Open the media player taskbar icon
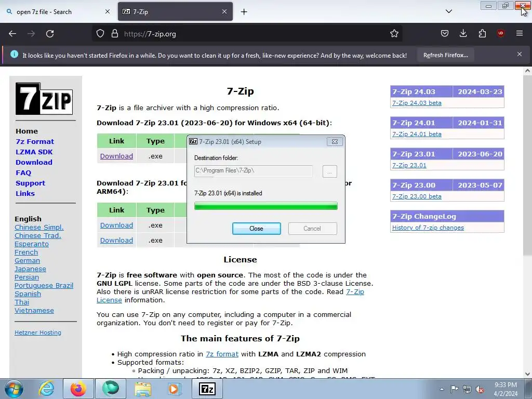This screenshot has width=532, height=399. pos(175,389)
